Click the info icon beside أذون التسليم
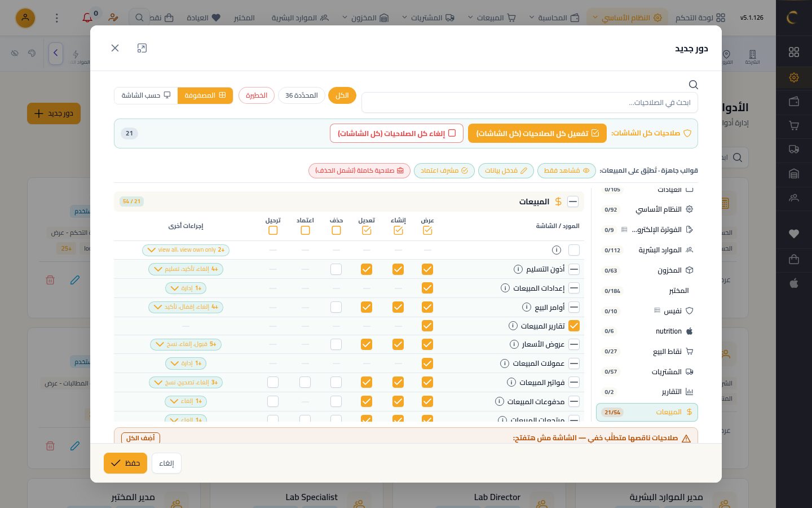 518,269
